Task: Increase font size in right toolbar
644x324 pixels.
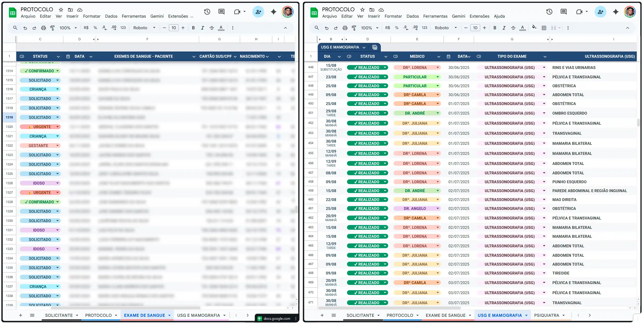Action: [x=485, y=28]
